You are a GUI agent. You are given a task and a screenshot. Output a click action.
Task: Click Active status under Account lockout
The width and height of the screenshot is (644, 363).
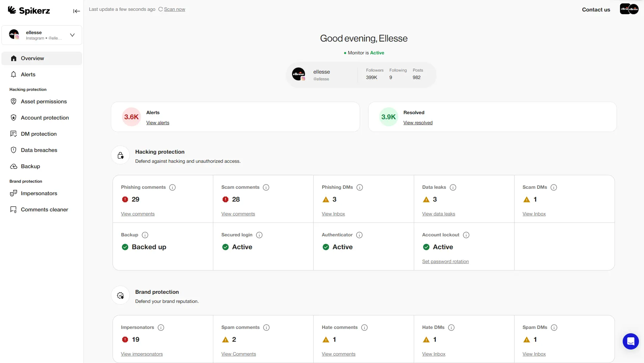pos(443,247)
